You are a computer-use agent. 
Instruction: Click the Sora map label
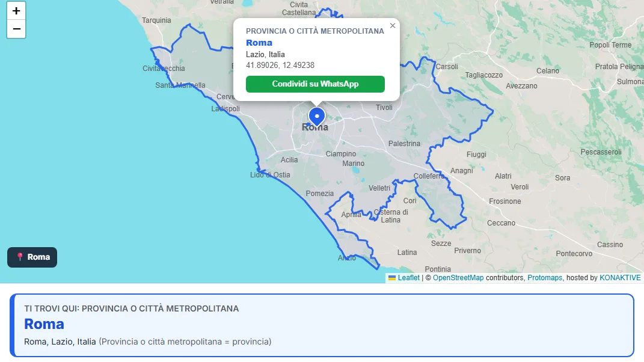(x=562, y=178)
